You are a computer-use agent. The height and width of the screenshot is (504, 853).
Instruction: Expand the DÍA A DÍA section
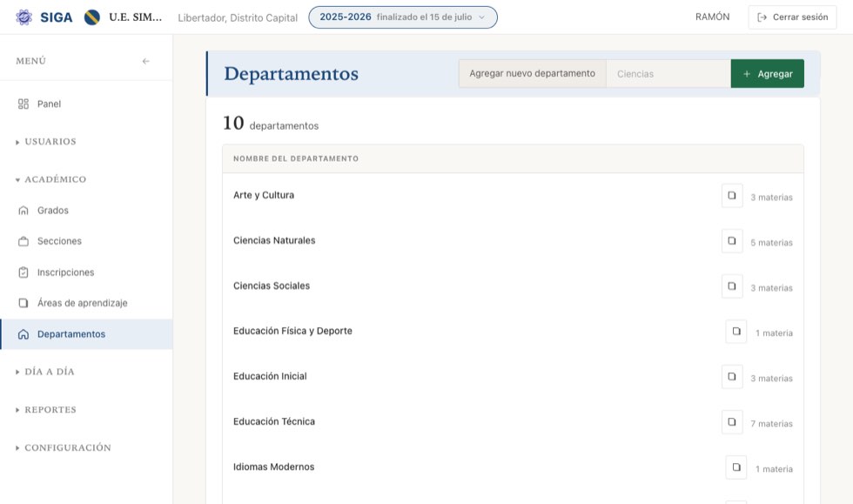pos(45,372)
